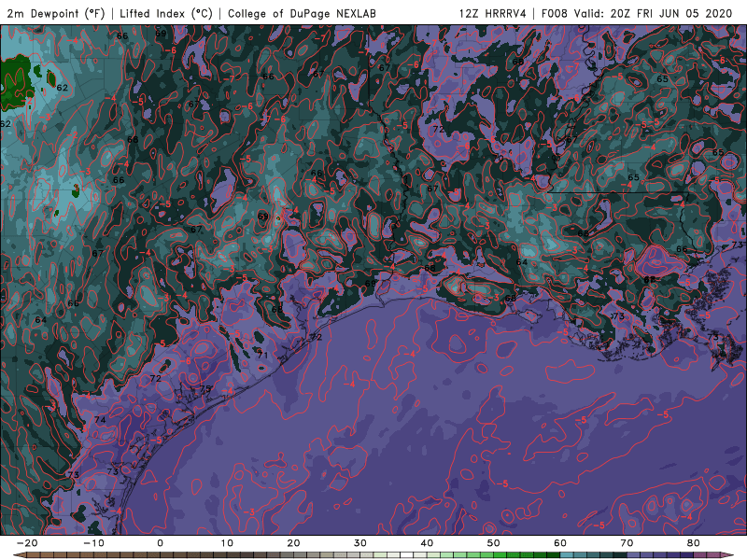Click the 40 label on the color scale
Viewport: 747px width, 560px height.
tap(427, 543)
